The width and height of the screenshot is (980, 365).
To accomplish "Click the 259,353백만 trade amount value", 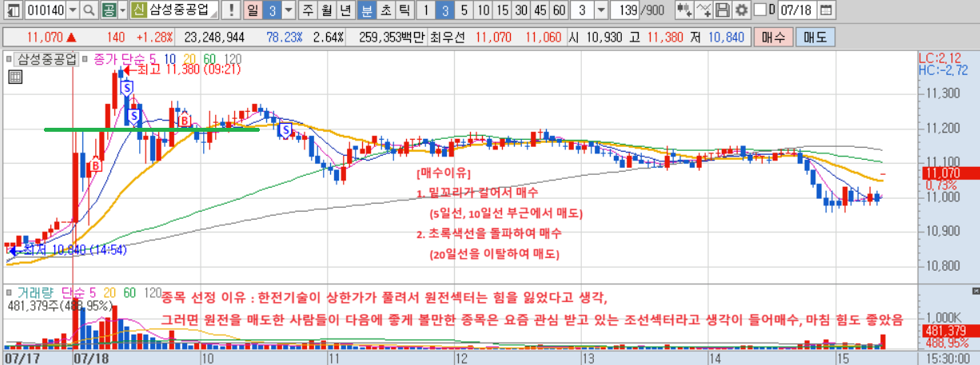I will pyautogui.click(x=393, y=37).
